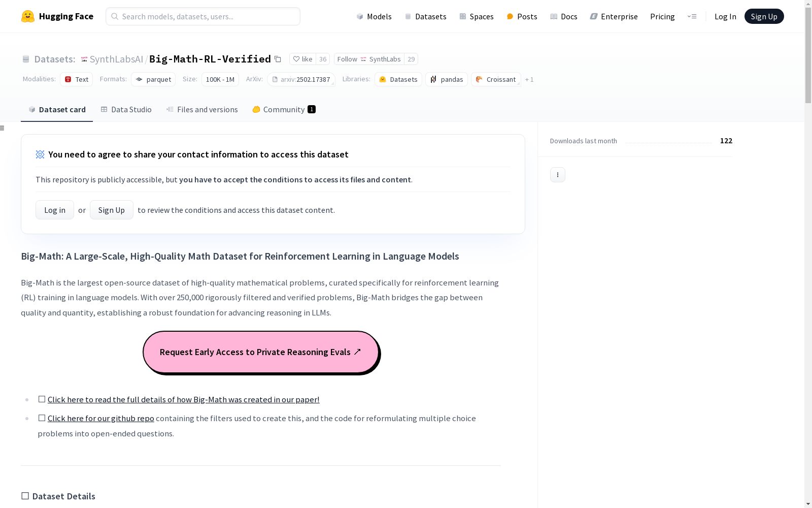Select the pandas library tag

pyautogui.click(x=447, y=79)
